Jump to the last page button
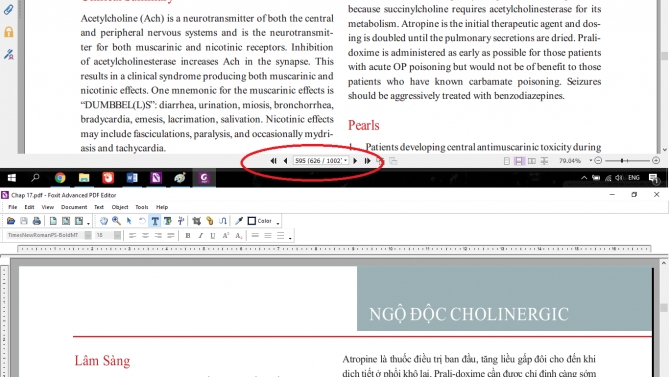 tap(367, 161)
